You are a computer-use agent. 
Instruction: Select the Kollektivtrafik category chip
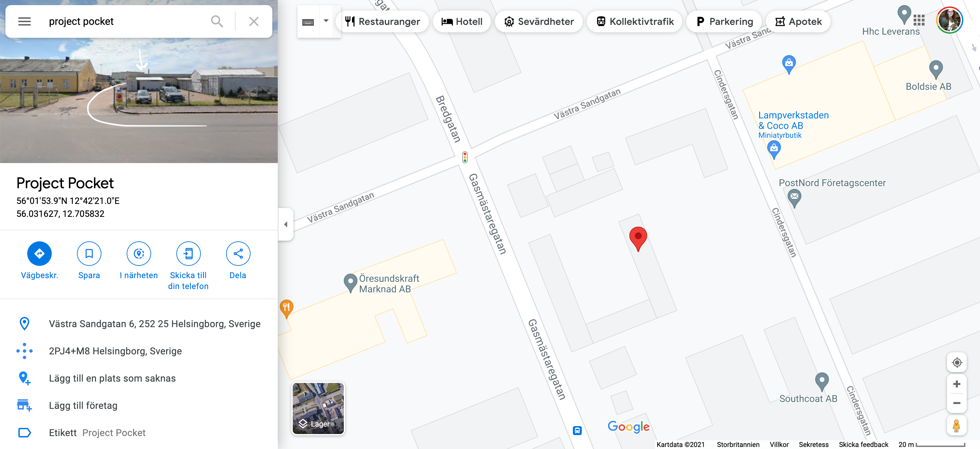pyautogui.click(x=634, y=22)
